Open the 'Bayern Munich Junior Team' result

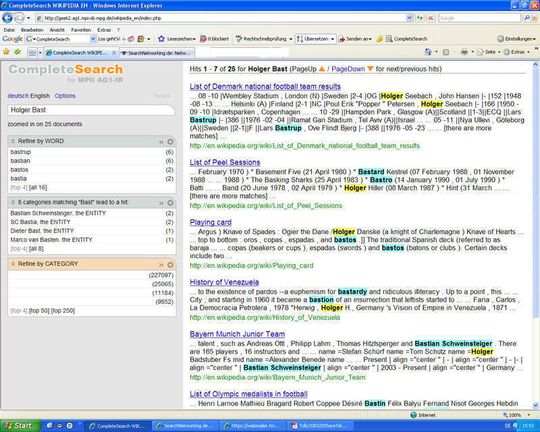tap(237, 334)
